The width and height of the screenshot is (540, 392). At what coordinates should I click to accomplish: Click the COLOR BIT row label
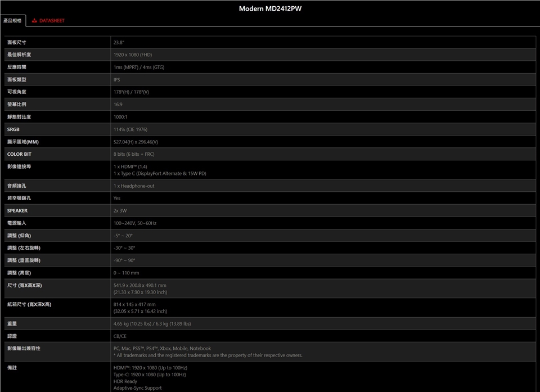tap(19, 154)
